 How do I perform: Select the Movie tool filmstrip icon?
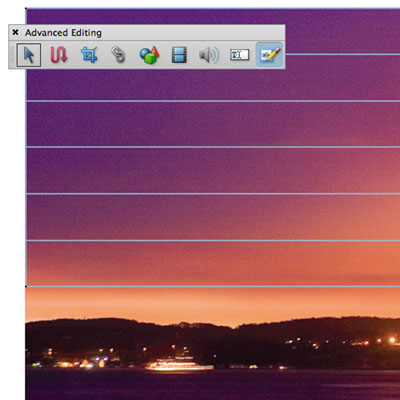[179, 55]
